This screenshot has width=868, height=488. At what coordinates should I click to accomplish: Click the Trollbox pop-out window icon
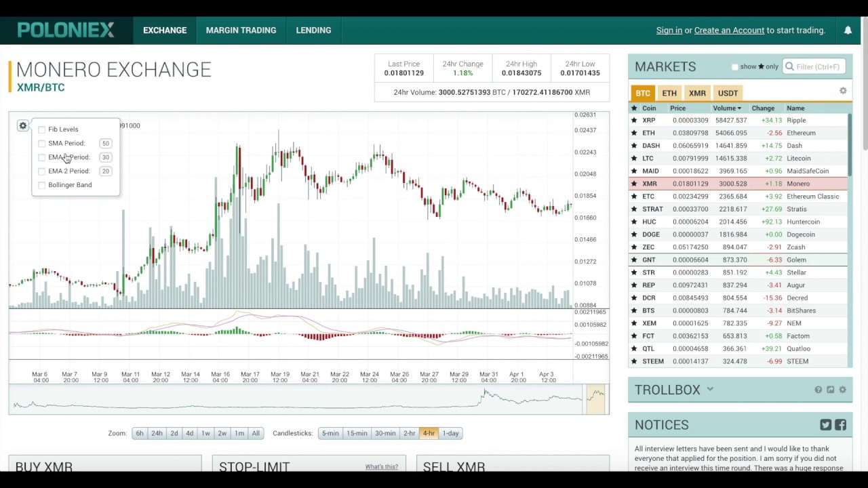pyautogui.click(x=830, y=390)
